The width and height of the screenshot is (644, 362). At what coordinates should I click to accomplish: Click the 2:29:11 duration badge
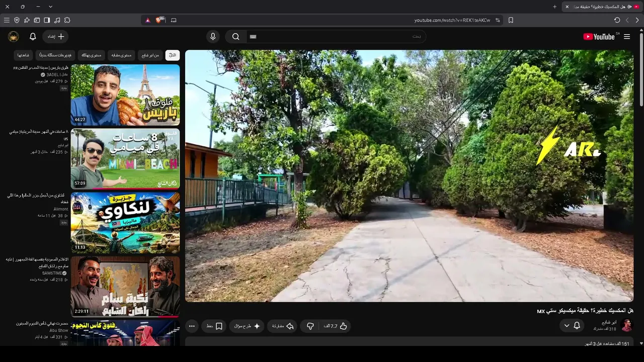coord(82,311)
